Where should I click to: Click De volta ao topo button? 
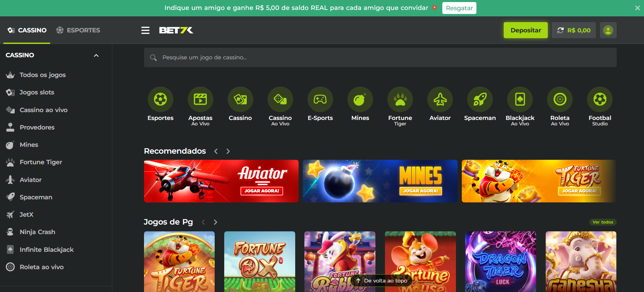pos(382,281)
